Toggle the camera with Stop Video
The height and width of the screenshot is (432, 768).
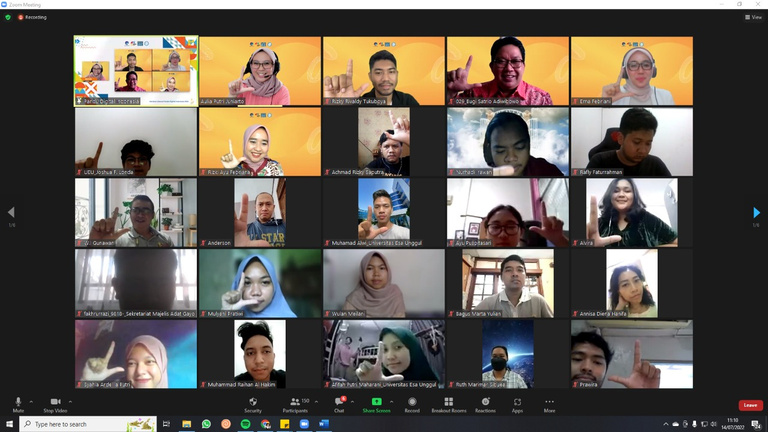point(55,404)
